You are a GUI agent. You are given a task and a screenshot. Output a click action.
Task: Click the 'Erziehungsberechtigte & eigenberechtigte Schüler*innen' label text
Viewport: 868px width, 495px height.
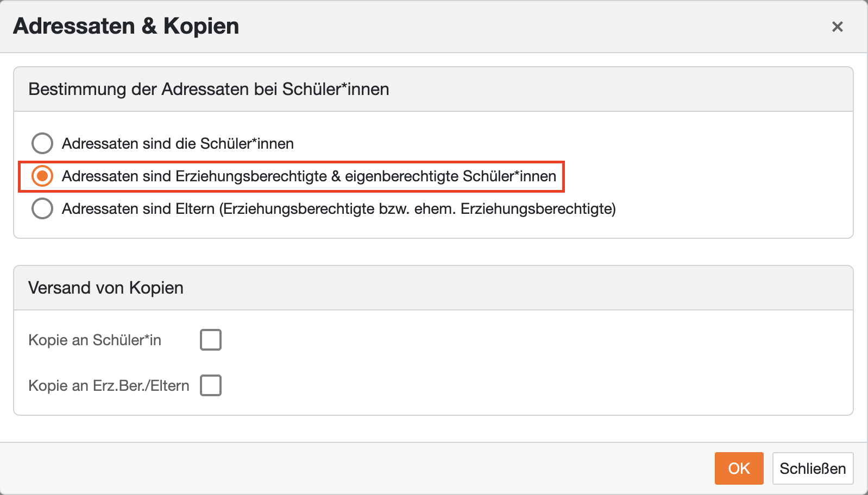click(309, 176)
